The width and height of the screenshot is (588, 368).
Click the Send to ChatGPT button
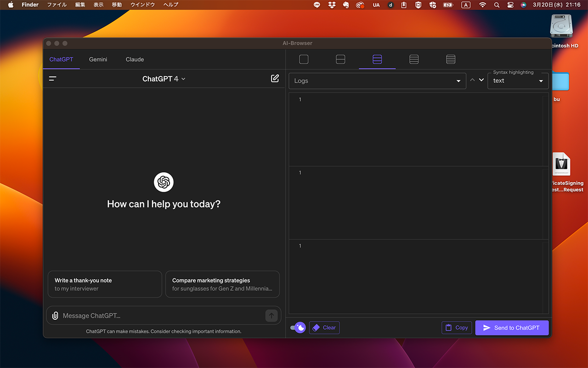512,328
